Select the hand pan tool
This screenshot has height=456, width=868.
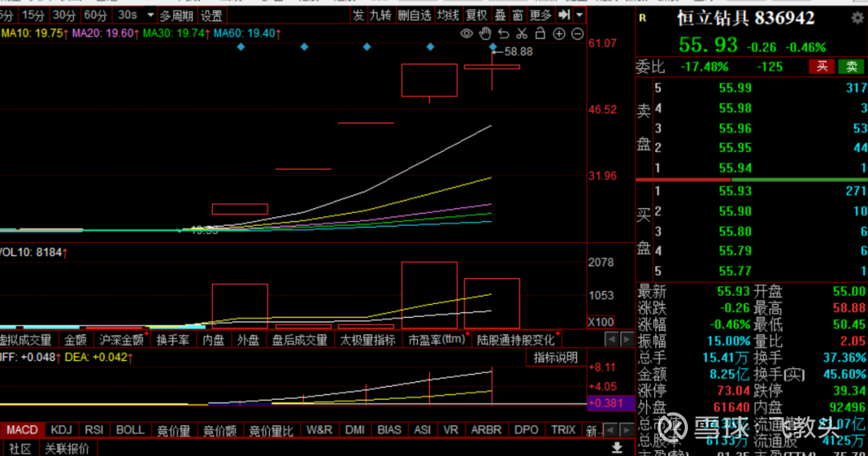point(485,34)
